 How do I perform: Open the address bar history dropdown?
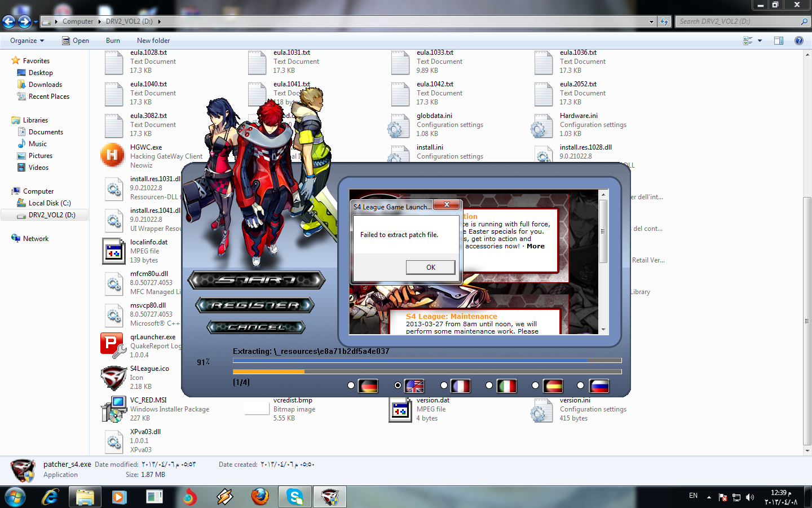(652, 21)
